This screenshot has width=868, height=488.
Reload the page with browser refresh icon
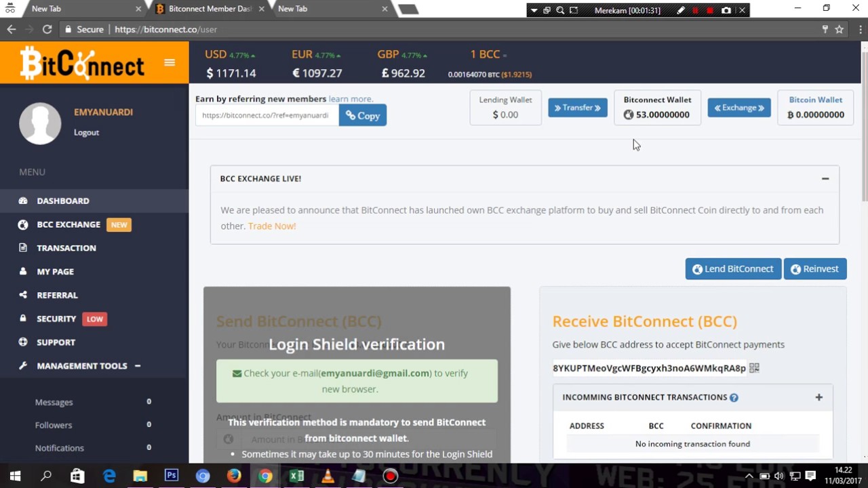47,29
